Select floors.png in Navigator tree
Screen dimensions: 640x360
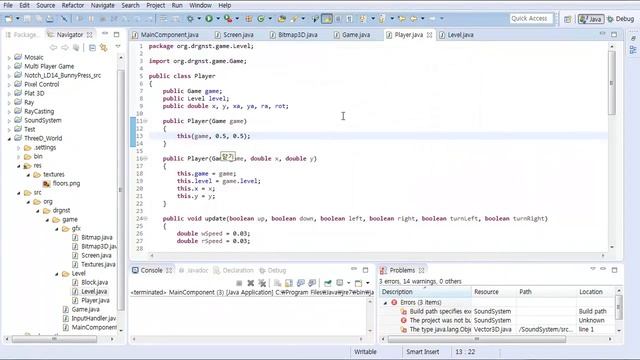[61, 184]
